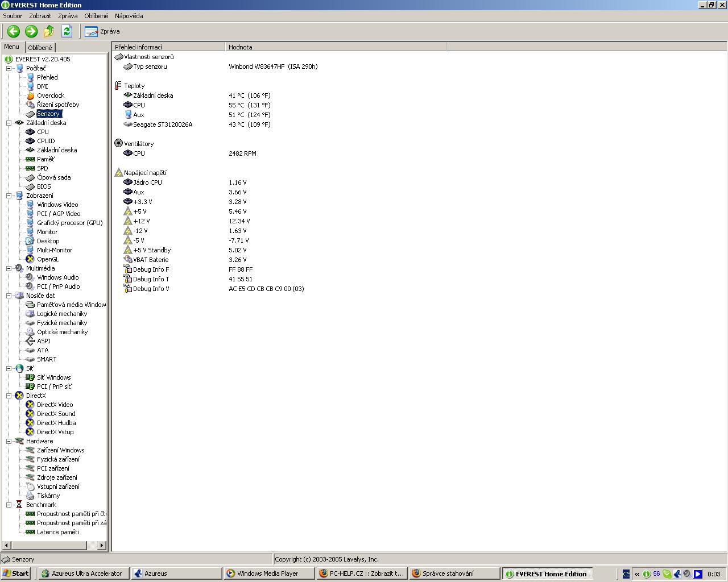728x582 pixels.
Task: Click the BIOS chip icon
Action: click(x=30, y=186)
